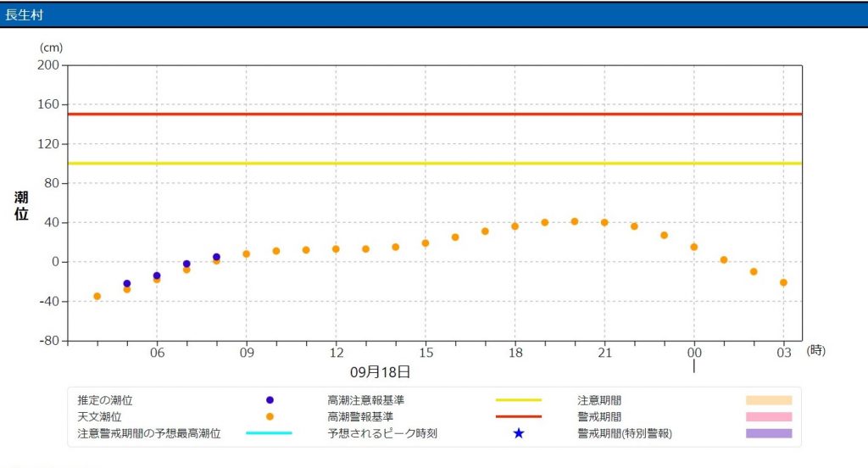Click the x-axis label 18

click(x=515, y=353)
